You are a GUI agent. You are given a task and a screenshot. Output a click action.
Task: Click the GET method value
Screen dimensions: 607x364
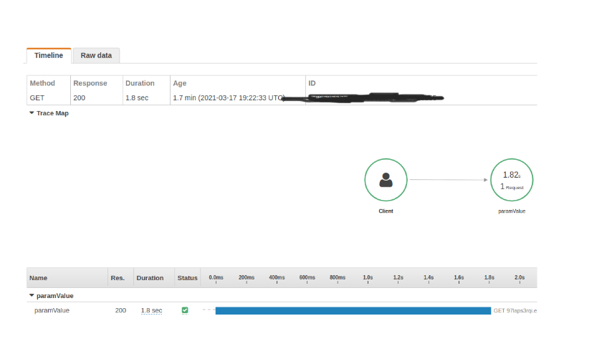tap(37, 98)
